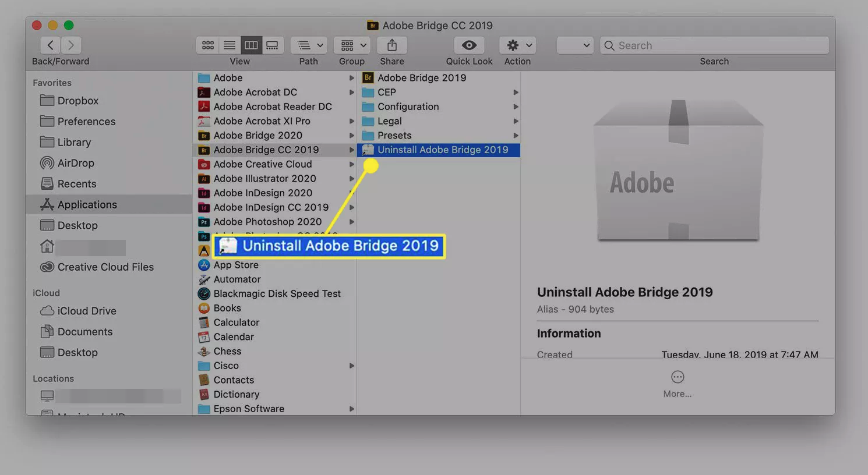Switch to list view

coord(230,45)
